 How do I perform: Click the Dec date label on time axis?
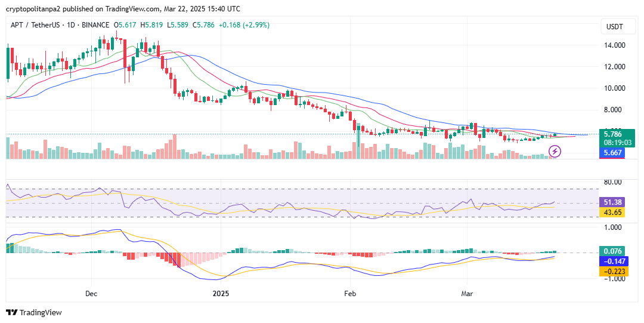pyautogui.click(x=91, y=294)
